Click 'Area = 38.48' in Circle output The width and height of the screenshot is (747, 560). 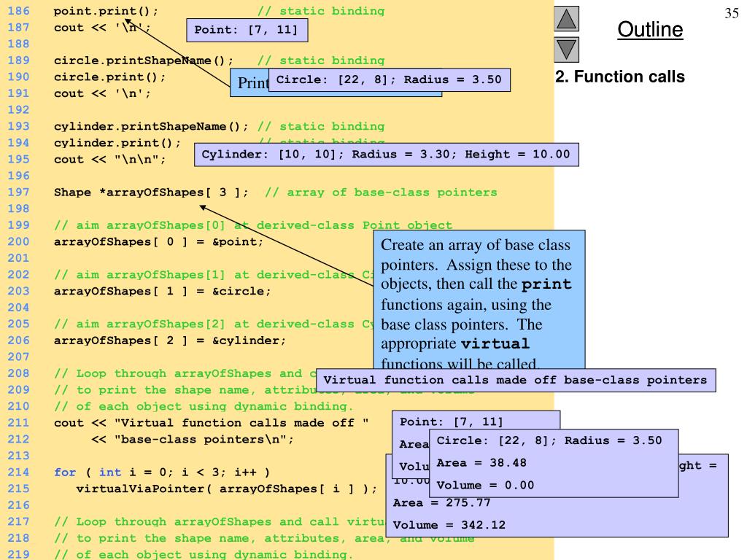click(481, 463)
